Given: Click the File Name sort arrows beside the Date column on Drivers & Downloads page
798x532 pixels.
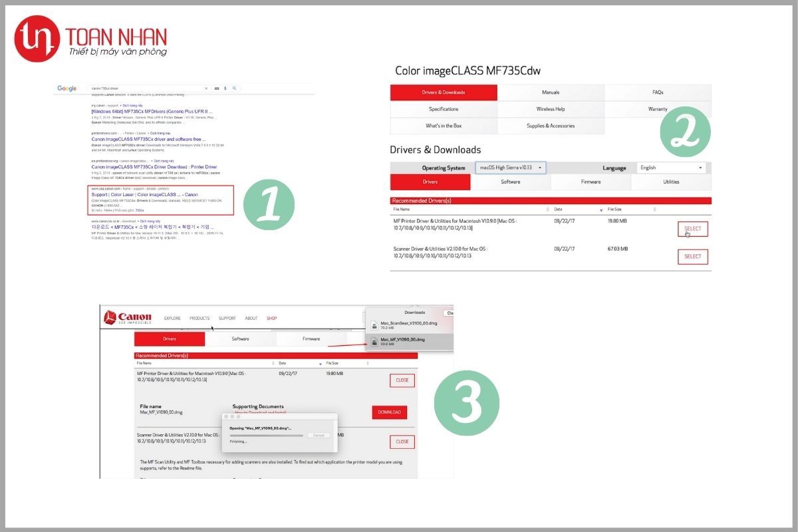Looking at the screenshot, I should tap(547, 209).
